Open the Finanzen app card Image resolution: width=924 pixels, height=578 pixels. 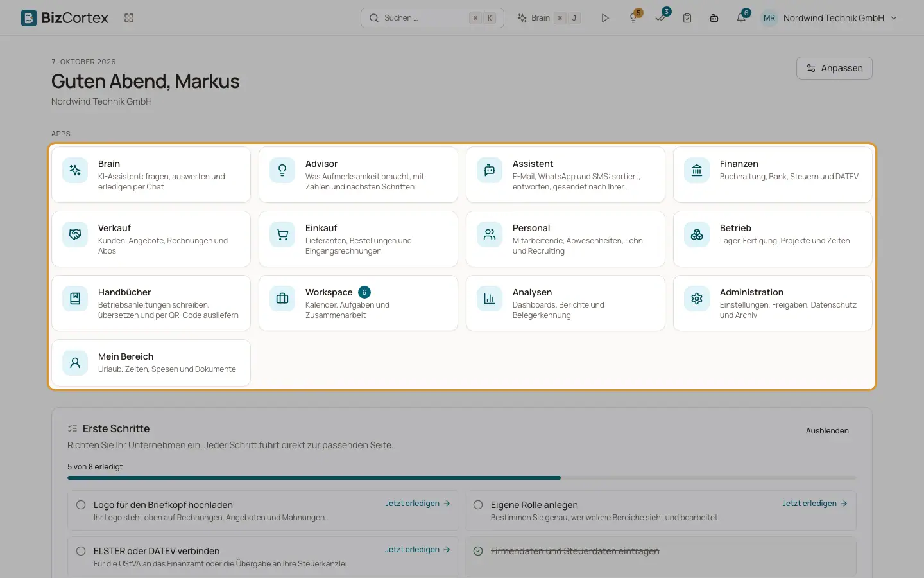coord(773,175)
